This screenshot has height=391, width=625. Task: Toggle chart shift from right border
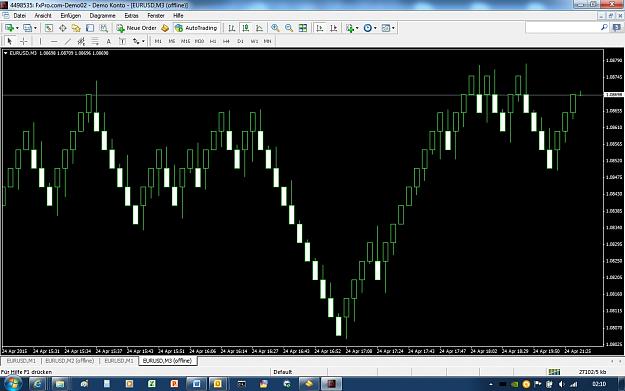[x=334, y=28]
